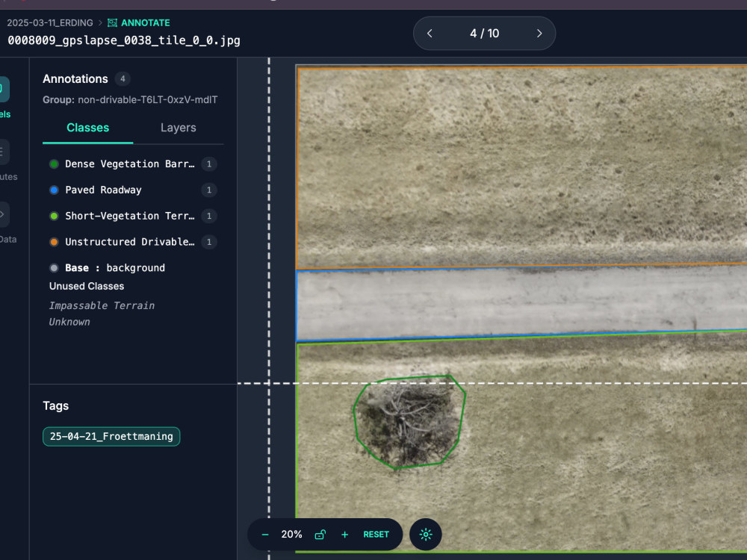Select the Base : background class
The height and width of the screenshot is (560, 747).
tap(107, 267)
